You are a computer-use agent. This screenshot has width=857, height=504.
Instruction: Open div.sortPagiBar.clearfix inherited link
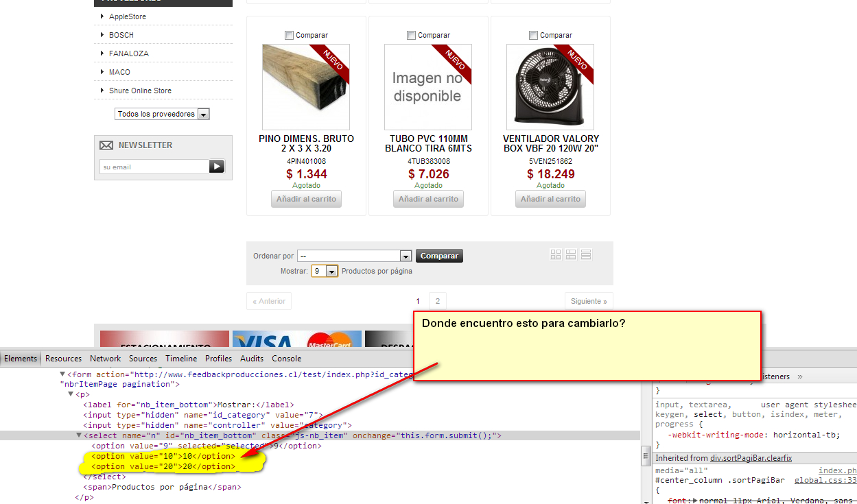pyautogui.click(x=751, y=458)
